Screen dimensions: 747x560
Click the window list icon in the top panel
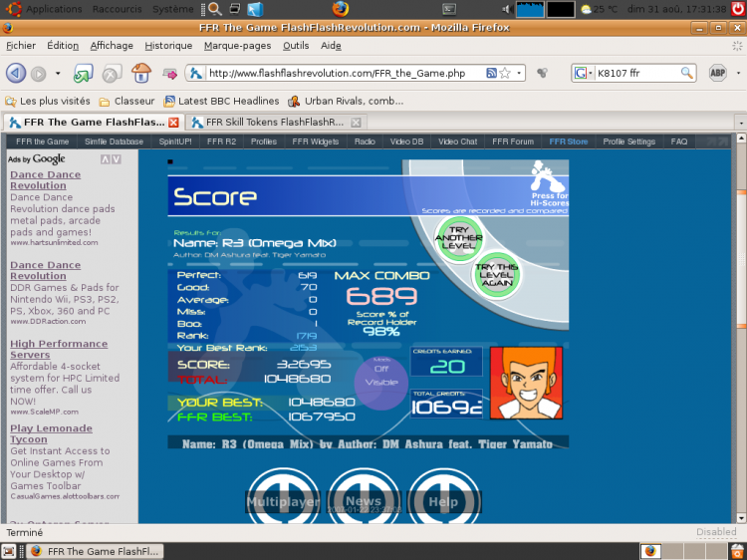(235, 9)
